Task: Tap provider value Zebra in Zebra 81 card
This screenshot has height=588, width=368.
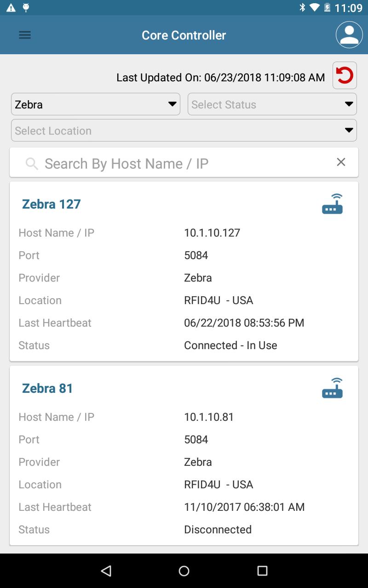Action: pos(198,462)
